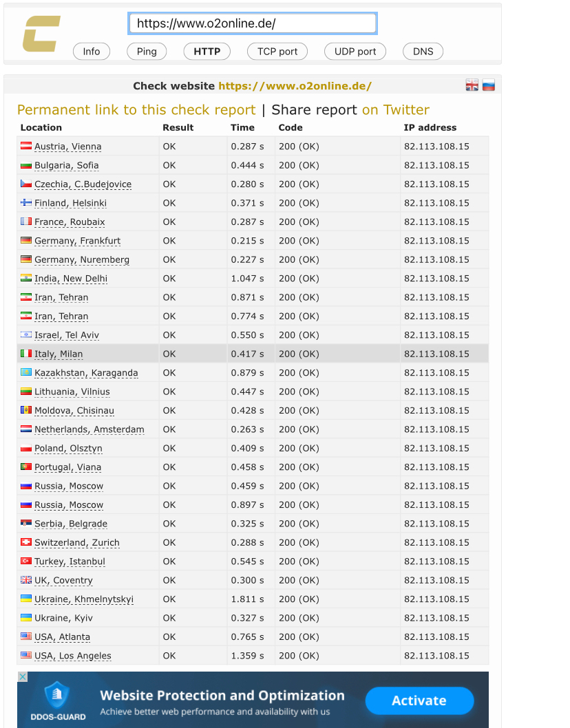Click the Turkey flag icon

pyautogui.click(x=26, y=561)
